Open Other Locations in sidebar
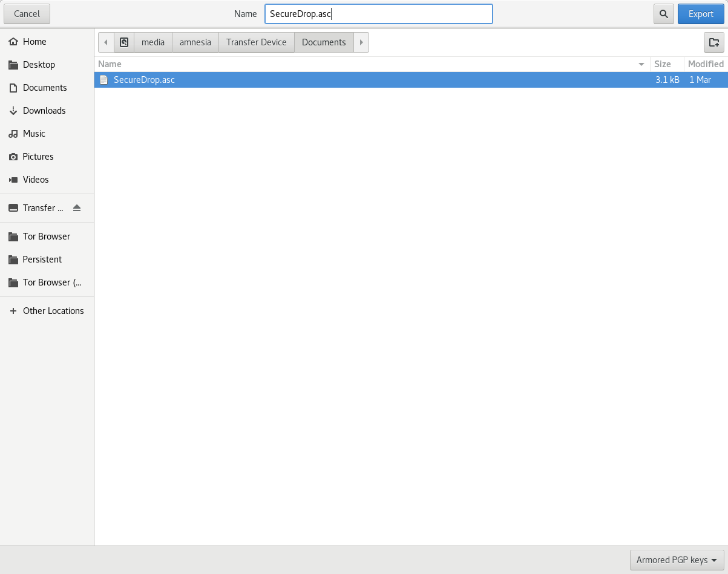 47,311
